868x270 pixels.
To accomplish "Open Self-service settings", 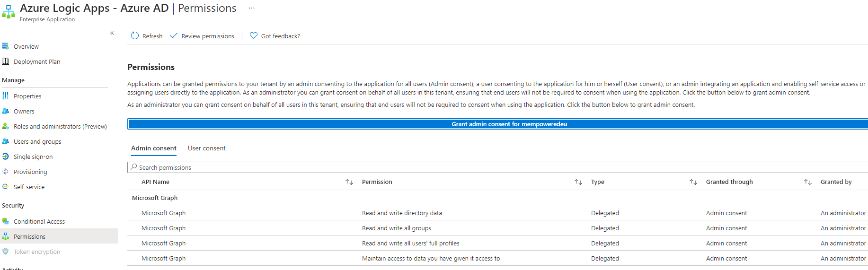I will (29, 187).
